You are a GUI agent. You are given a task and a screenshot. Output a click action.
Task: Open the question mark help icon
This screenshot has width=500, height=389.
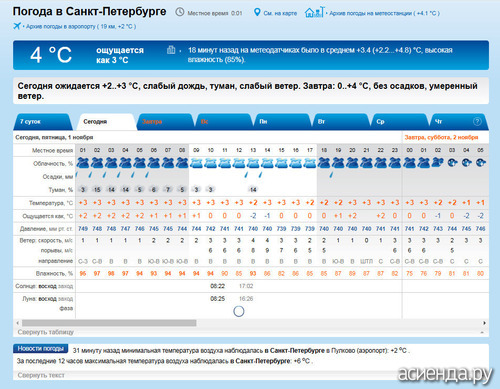point(477,122)
